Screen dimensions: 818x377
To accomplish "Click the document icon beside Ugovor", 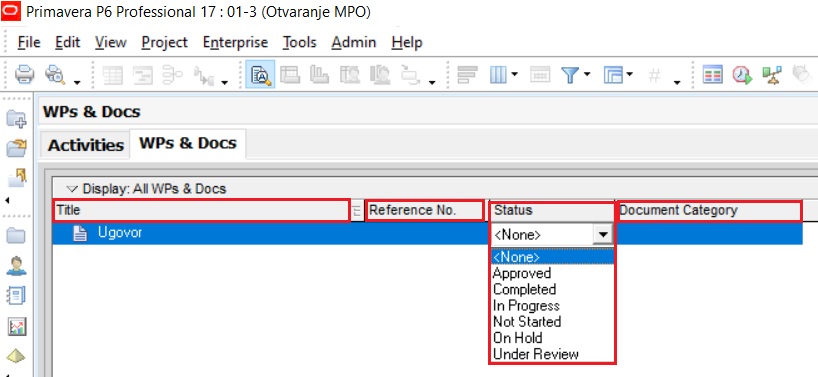I will [x=80, y=234].
